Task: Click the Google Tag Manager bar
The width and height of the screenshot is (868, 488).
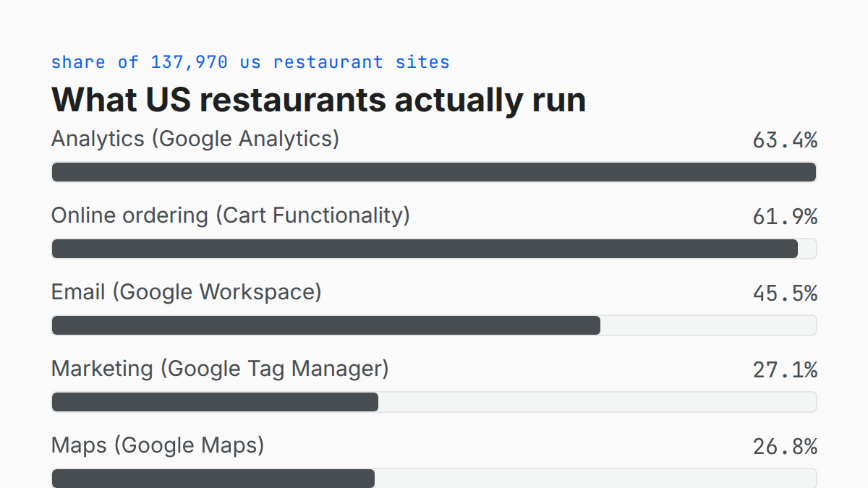Action: point(434,402)
